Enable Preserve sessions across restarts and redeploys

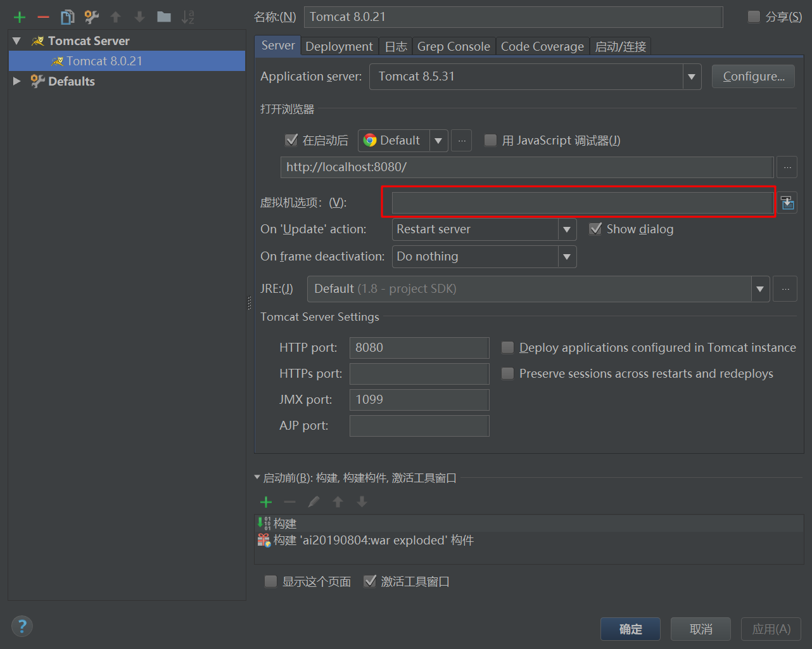tap(507, 373)
